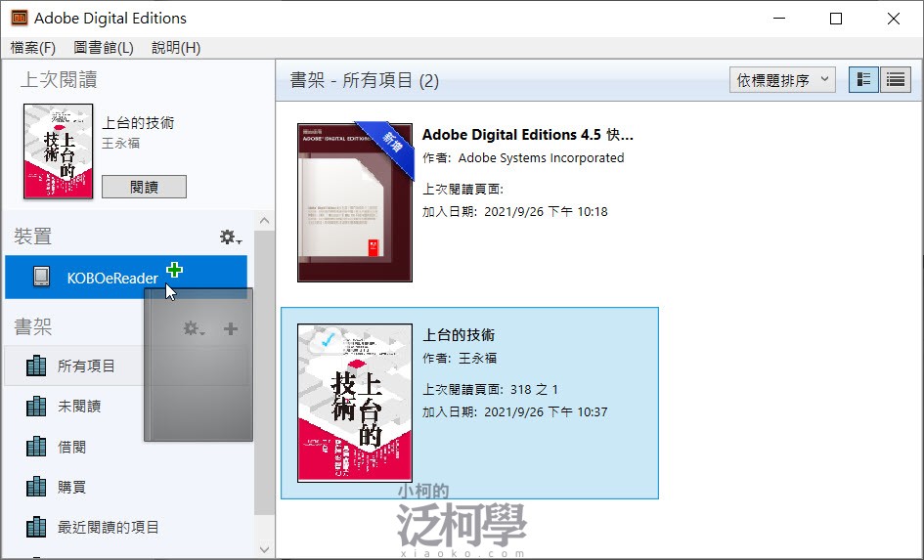
Task: Click the 加入日期 2021/9/26 下午 10:37 text
Action: point(515,411)
